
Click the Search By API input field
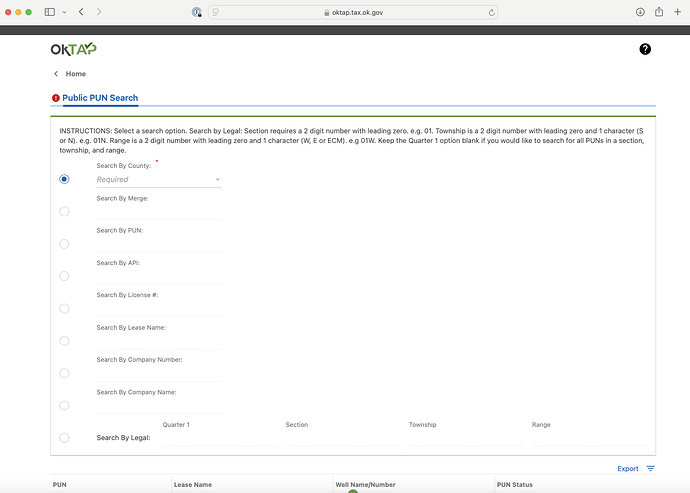tap(159, 276)
